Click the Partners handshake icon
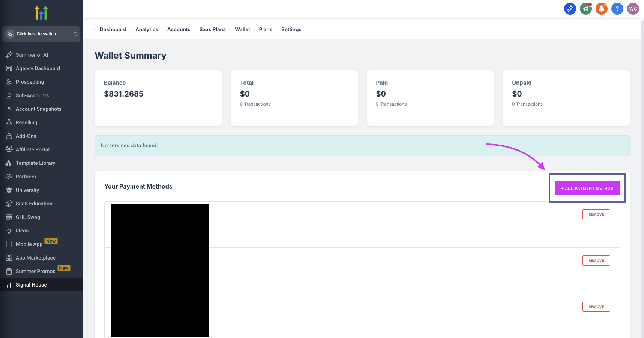Screen dimensions: 644x338 click(9, 177)
